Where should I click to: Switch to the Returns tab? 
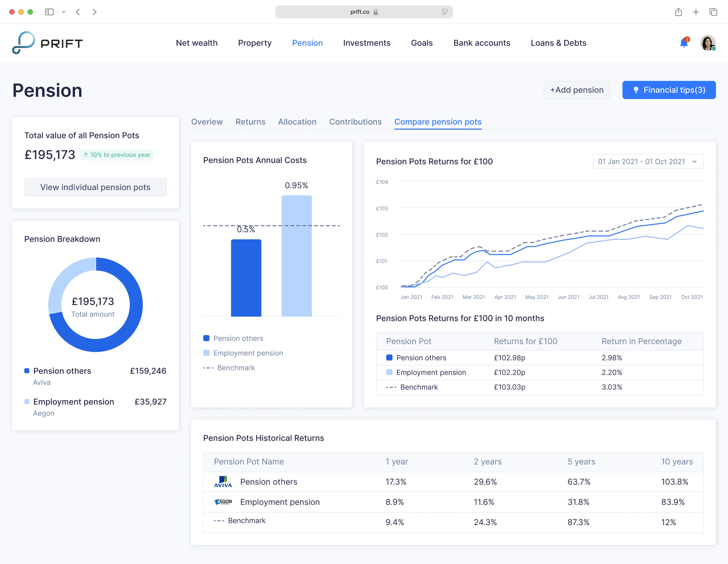click(x=250, y=122)
